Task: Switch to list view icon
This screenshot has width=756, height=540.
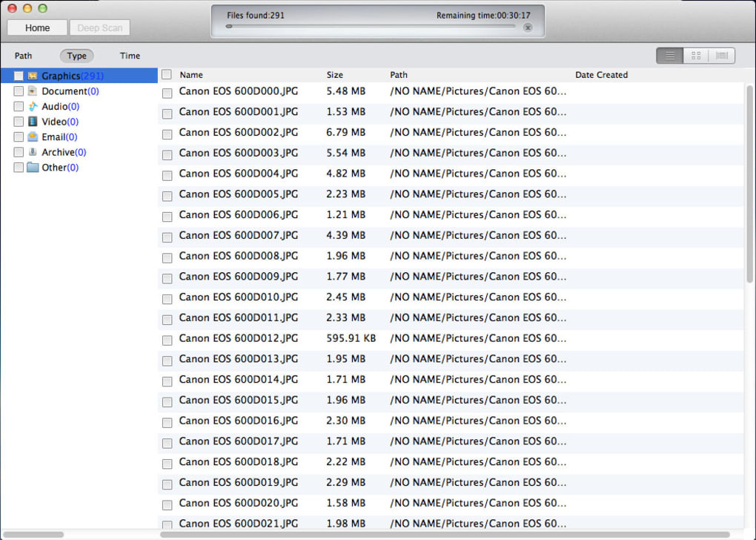Action: pos(670,56)
